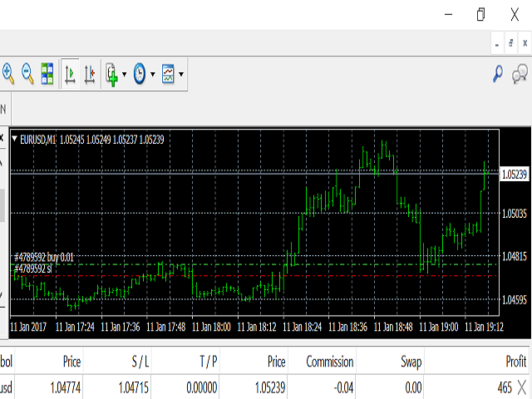532x399 pixels.
Task: Open the Templates dropdown arrow
Action: [x=181, y=74]
